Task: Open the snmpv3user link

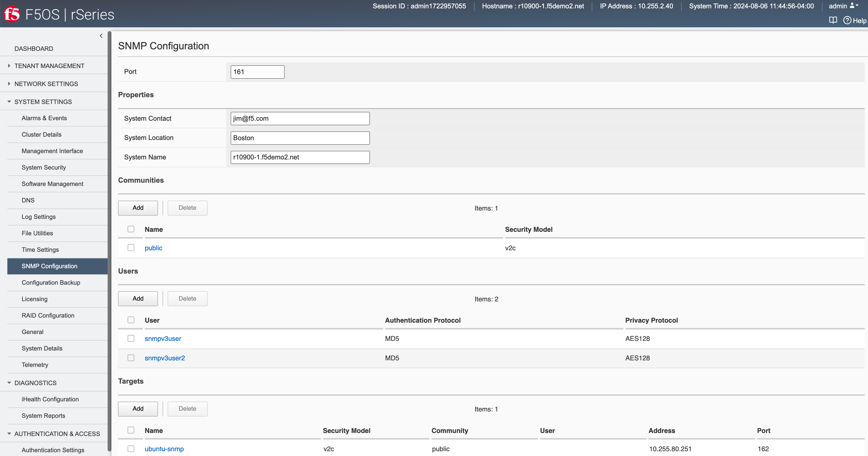Action: coord(163,339)
